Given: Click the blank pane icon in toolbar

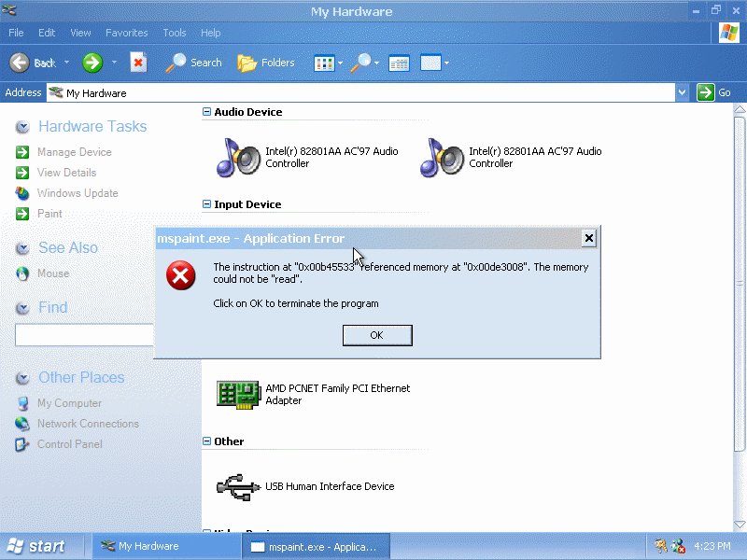Looking at the screenshot, I should [430, 63].
